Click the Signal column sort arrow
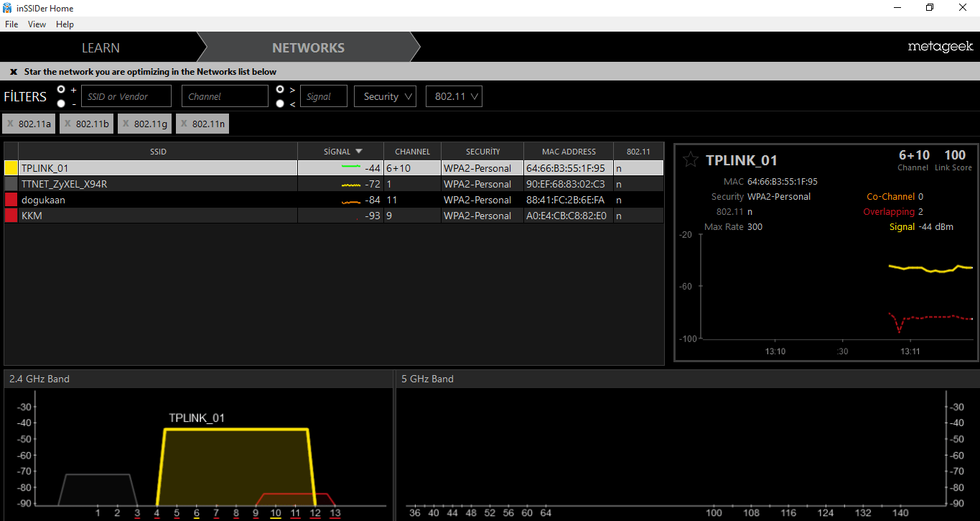This screenshot has width=980, height=521. pos(359,152)
